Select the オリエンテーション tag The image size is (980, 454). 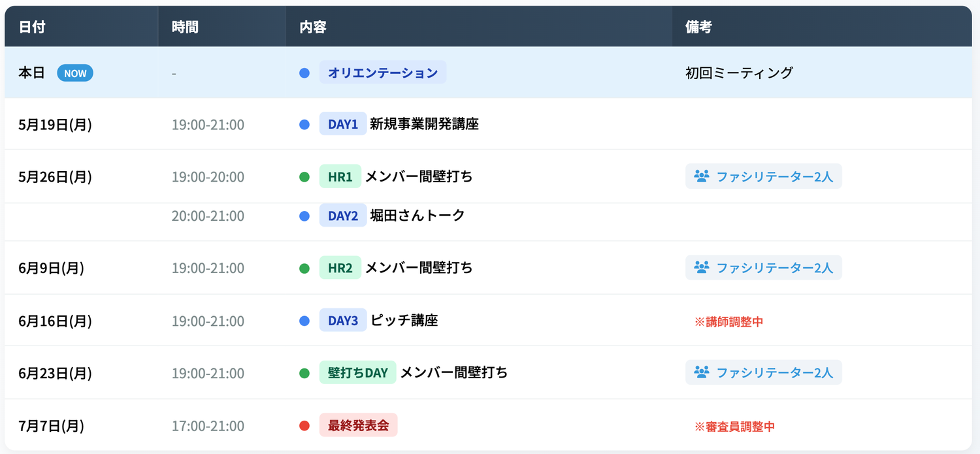(383, 73)
